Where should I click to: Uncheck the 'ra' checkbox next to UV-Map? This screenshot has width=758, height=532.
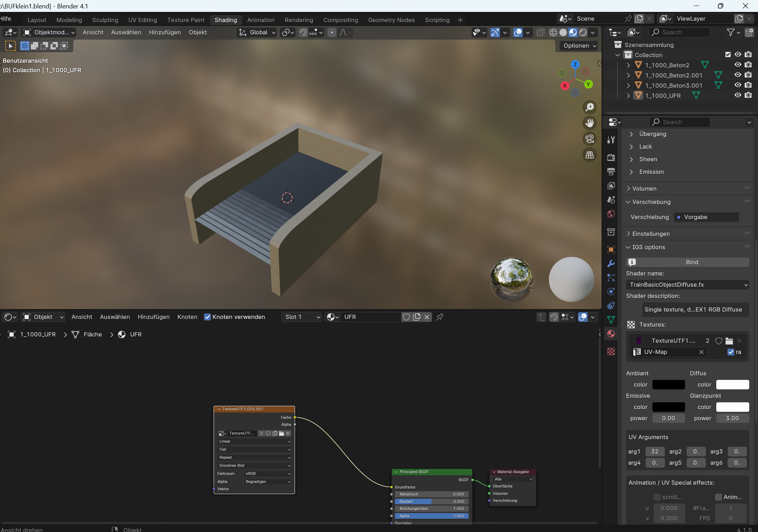click(x=731, y=352)
